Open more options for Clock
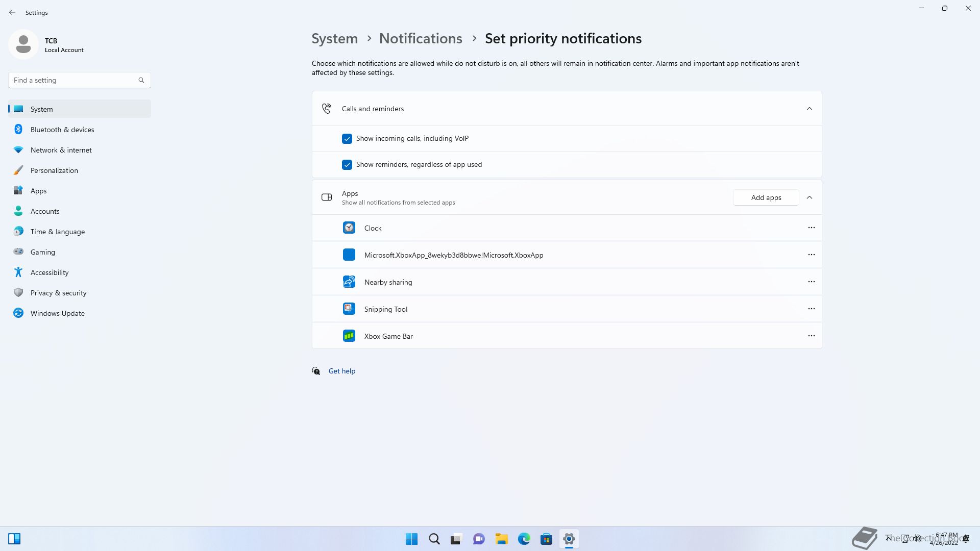The height and width of the screenshot is (551, 980). tap(811, 228)
